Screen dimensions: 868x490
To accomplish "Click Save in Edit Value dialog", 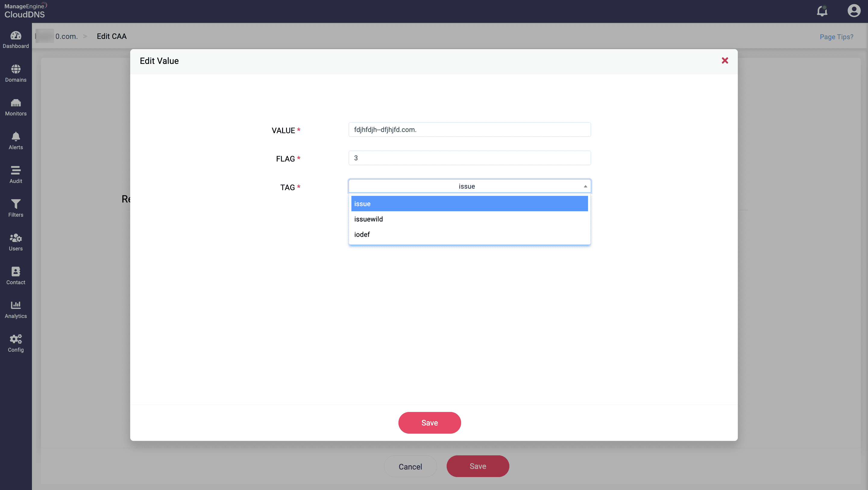I will (429, 422).
